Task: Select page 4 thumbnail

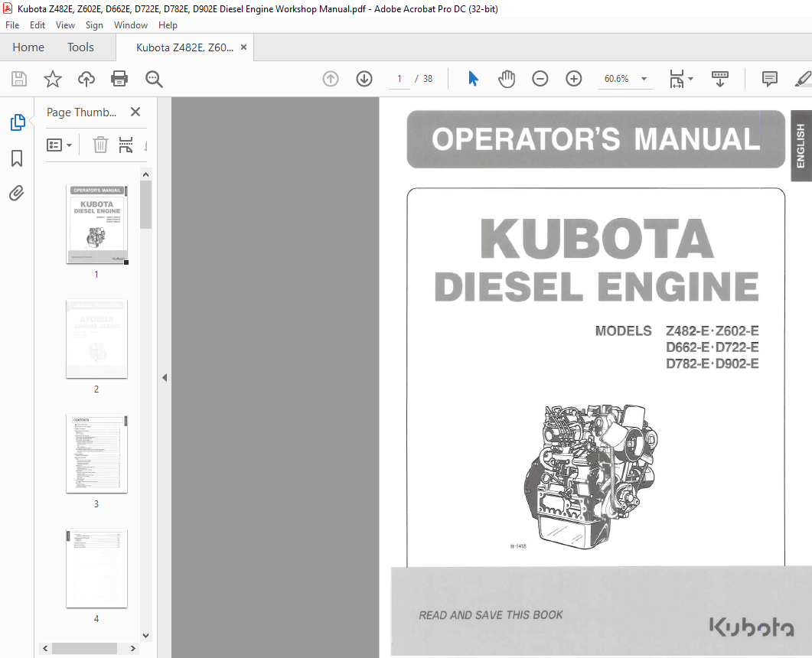Action: coord(97,568)
